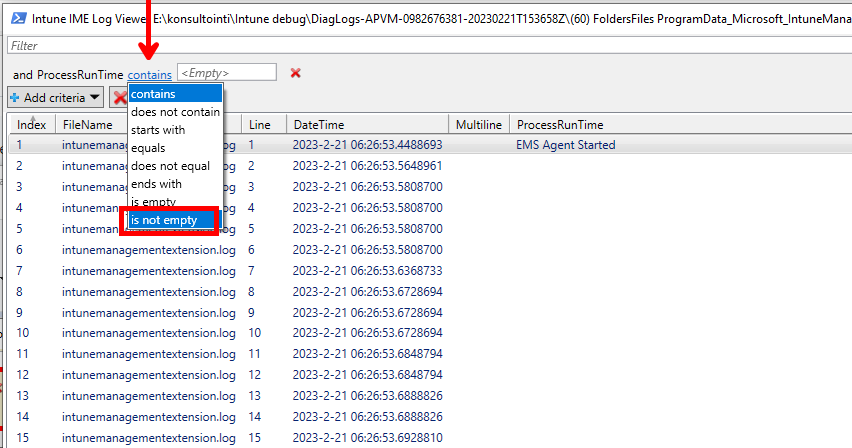This screenshot has height=448, width=852.
Task: Sort by the Multiline column header
Action: coord(479,125)
